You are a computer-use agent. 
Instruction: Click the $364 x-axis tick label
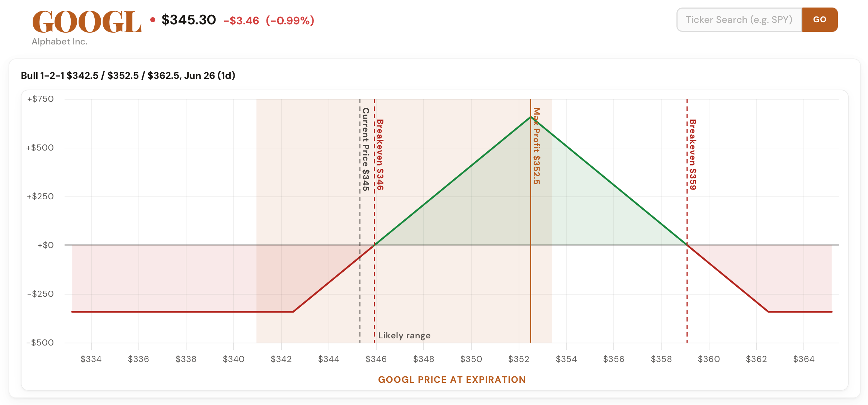coord(804,359)
